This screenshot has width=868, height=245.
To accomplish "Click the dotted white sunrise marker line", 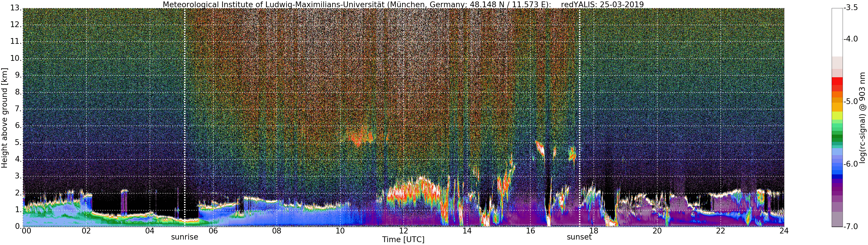I will coord(185,117).
